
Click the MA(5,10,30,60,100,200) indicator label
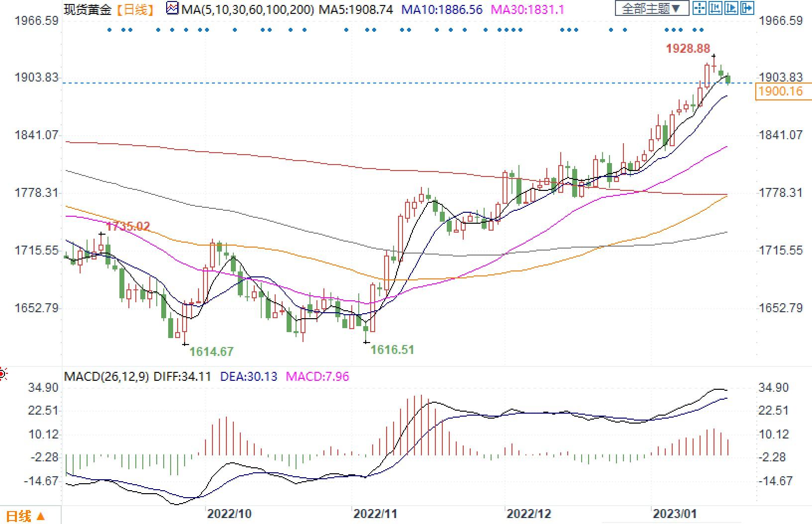coord(247,9)
